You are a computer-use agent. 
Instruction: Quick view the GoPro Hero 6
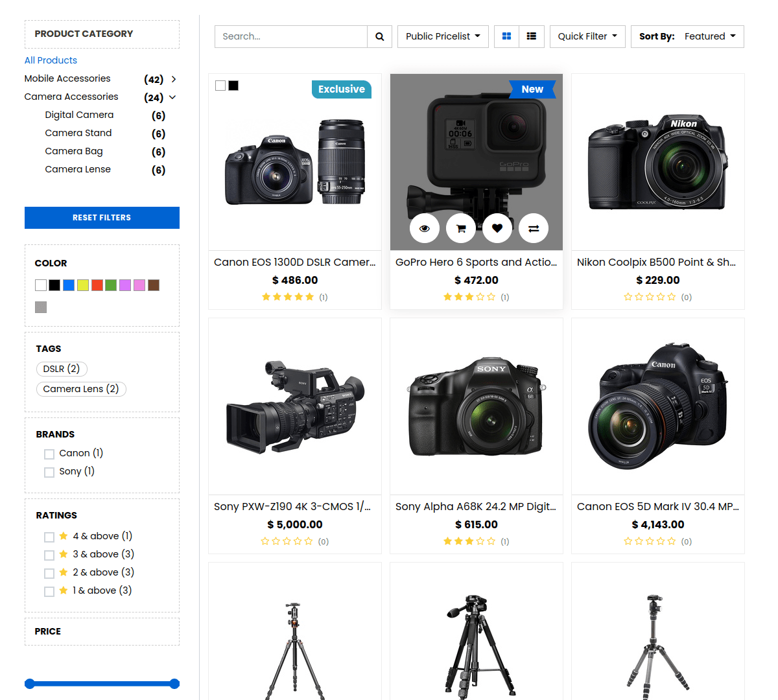[x=425, y=228]
